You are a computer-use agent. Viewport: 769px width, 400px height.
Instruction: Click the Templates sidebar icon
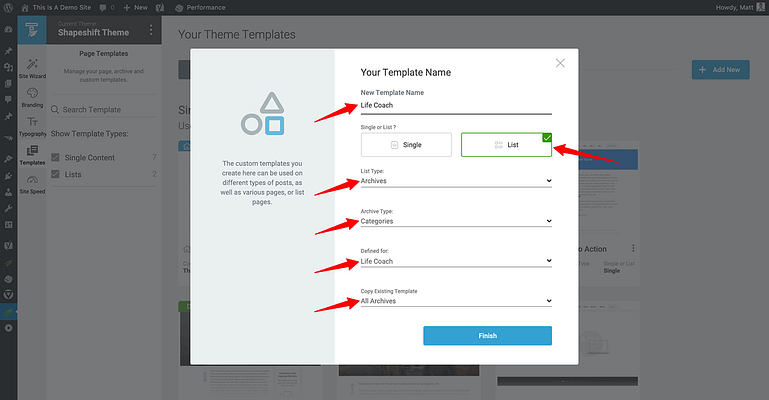point(32,154)
